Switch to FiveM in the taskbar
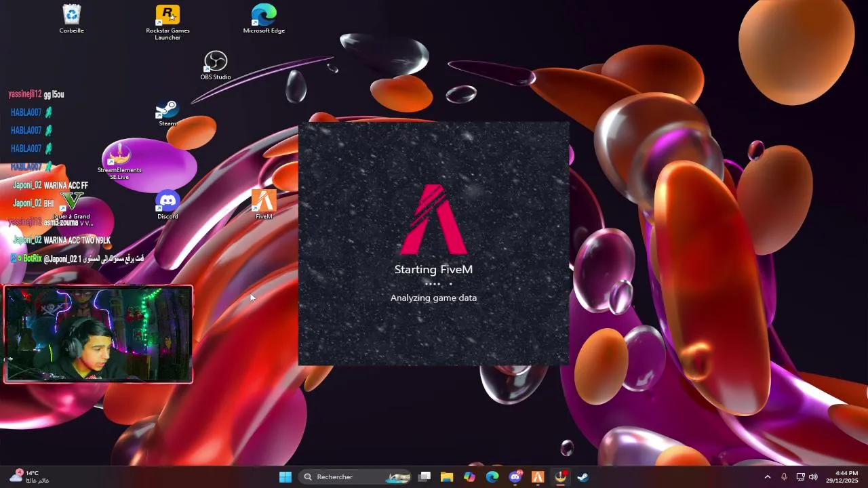The image size is (868, 488). point(538,477)
